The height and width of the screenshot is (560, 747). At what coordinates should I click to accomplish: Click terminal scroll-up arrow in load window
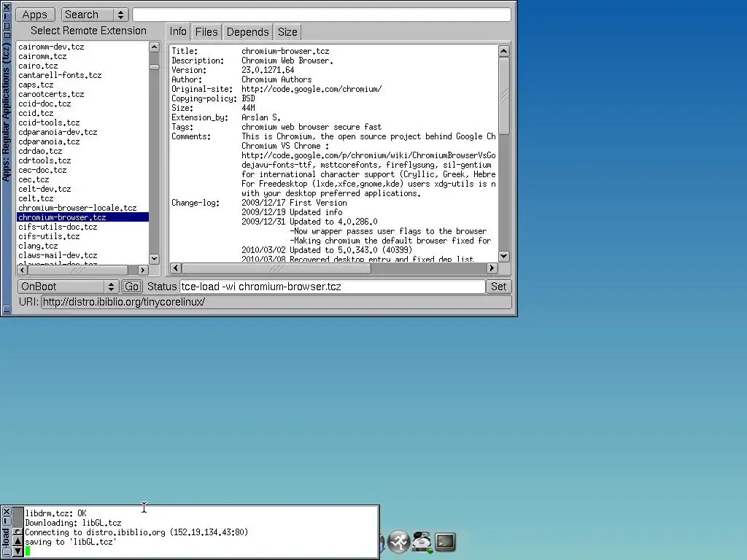pos(18,541)
